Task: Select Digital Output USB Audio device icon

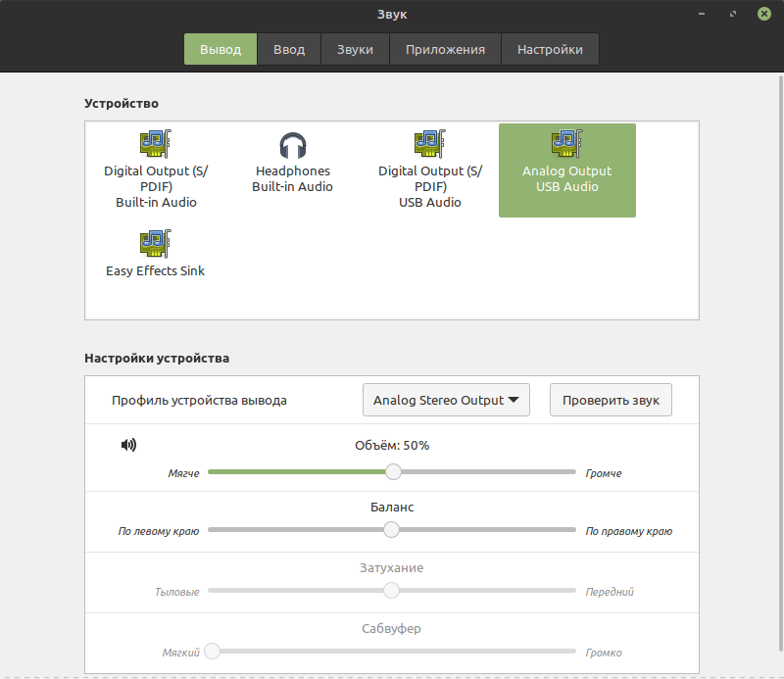Action: click(x=430, y=144)
